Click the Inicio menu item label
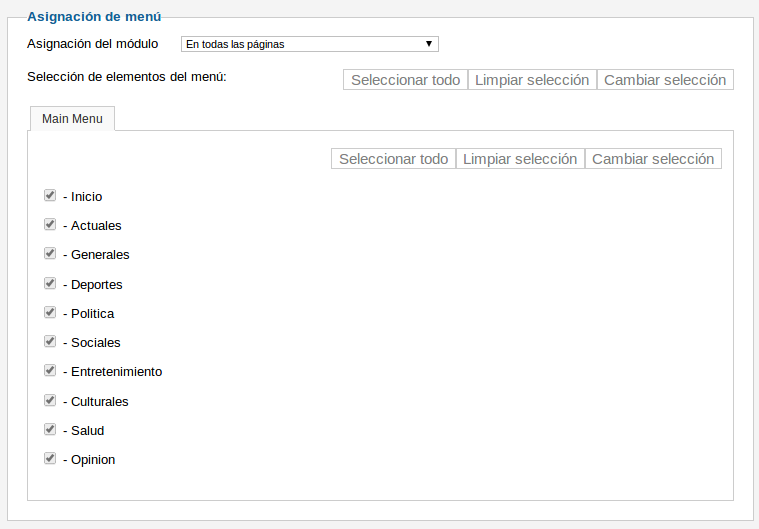Viewport: 759px width, 529px height. pyautogui.click(x=83, y=196)
